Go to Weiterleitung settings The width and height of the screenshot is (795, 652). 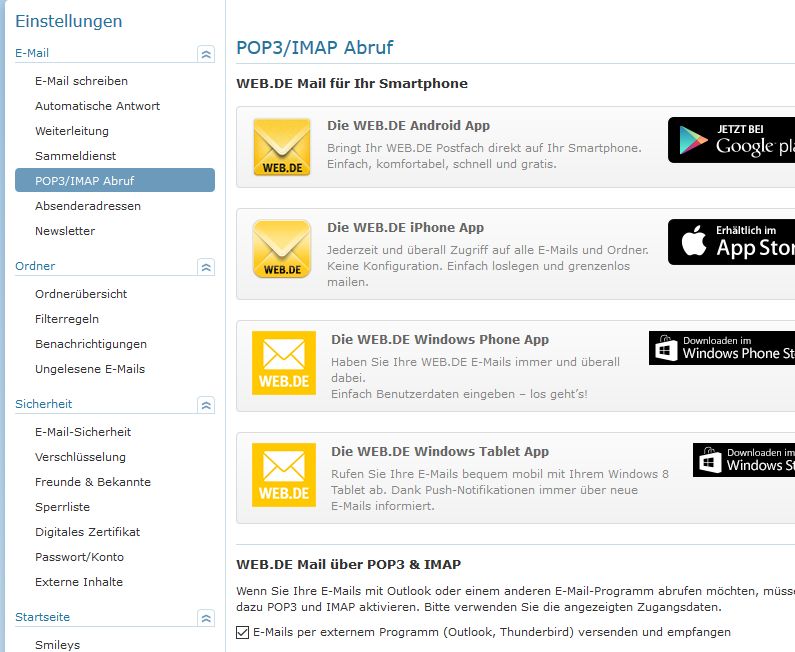(x=72, y=131)
